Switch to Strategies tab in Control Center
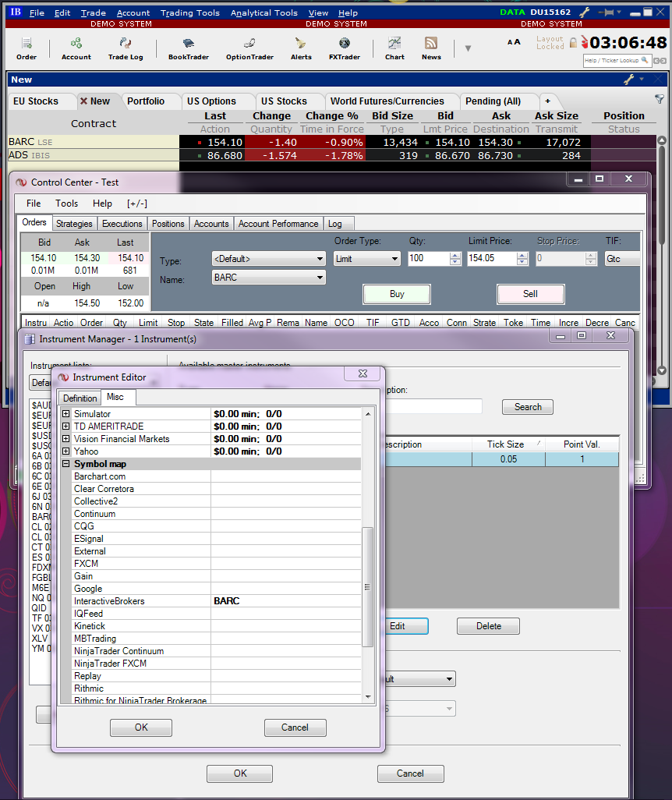This screenshot has height=800, width=672. coord(74,224)
